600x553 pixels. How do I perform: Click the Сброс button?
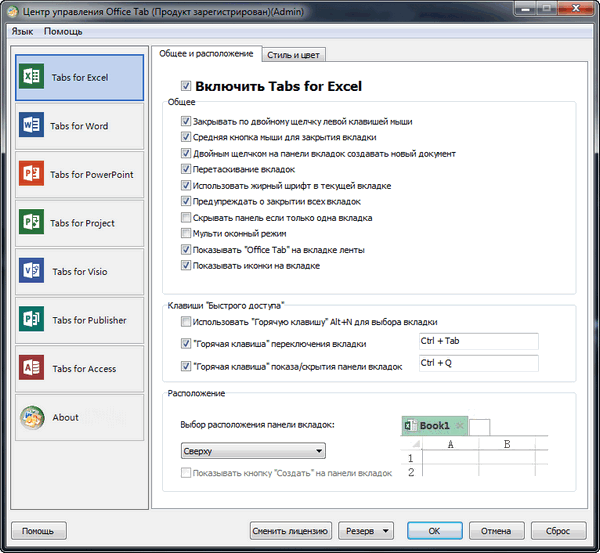(x=558, y=531)
